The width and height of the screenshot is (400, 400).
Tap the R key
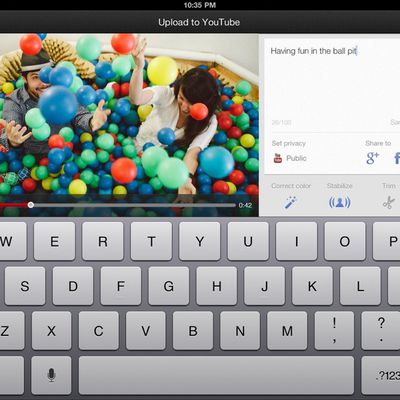(x=103, y=241)
